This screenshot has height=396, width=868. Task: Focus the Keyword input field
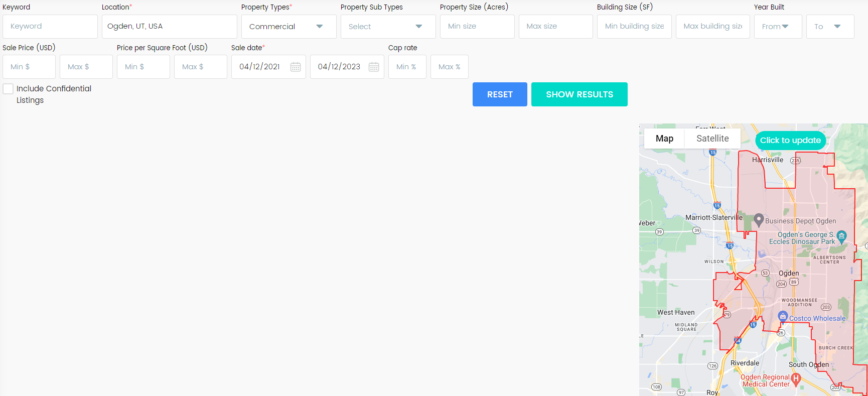click(50, 27)
